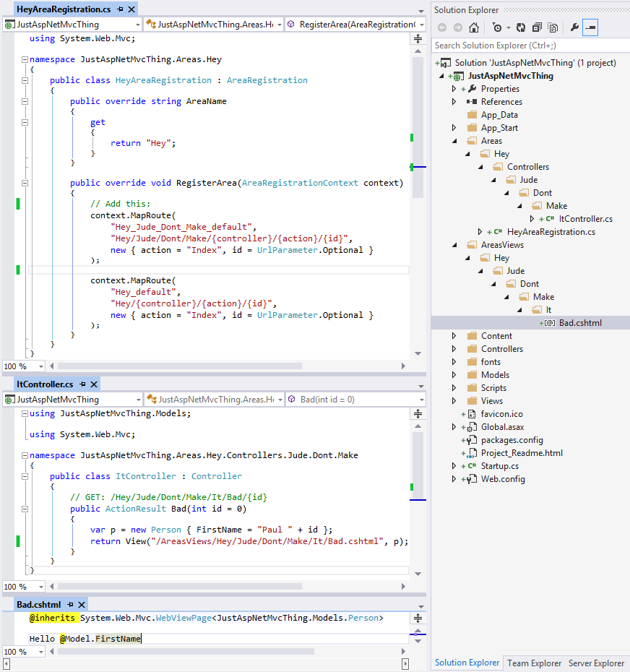Collapse the HeyAreaRegistration class outline
This screenshot has width=630, height=672.
click(25, 80)
